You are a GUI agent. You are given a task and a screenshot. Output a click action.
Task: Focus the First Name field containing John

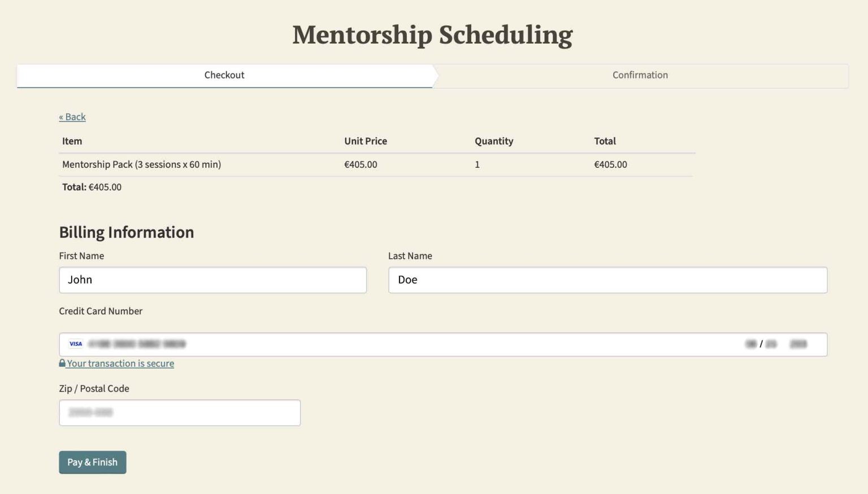coord(212,280)
